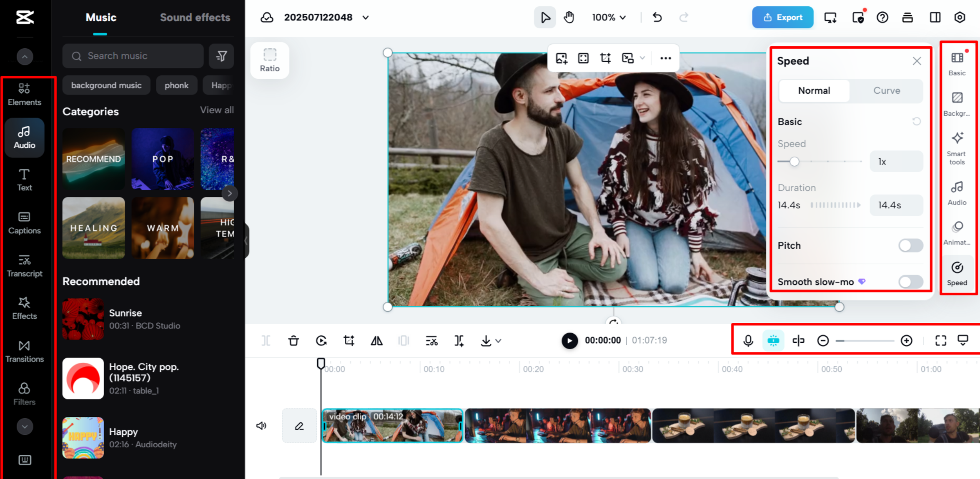
Task: Click the speed slider handle
Action: (x=795, y=162)
